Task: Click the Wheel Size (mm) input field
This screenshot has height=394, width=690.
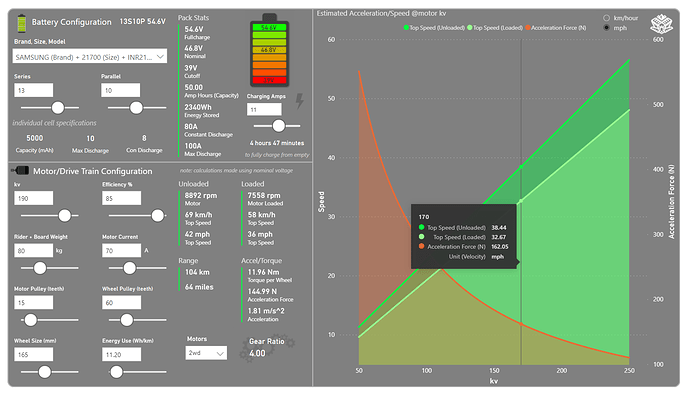Action: coord(33,354)
